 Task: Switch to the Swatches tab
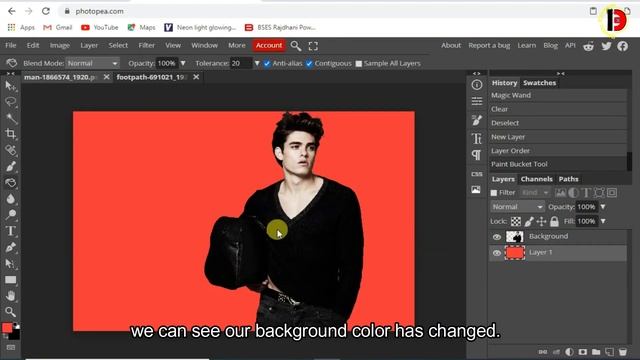pyautogui.click(x=539, y=83)
